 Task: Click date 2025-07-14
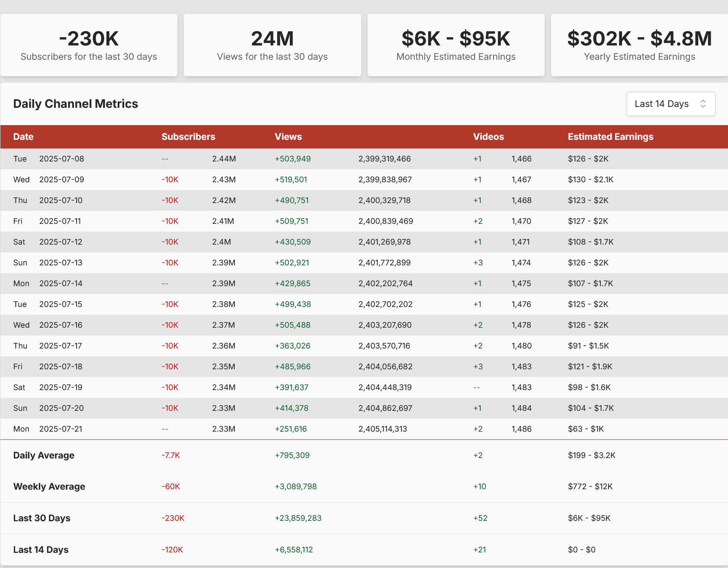[x=61, y=284]
